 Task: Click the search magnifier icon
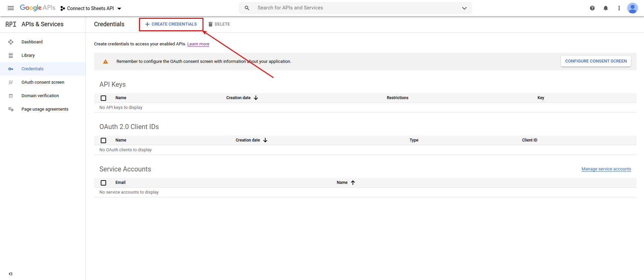(247, 8)
